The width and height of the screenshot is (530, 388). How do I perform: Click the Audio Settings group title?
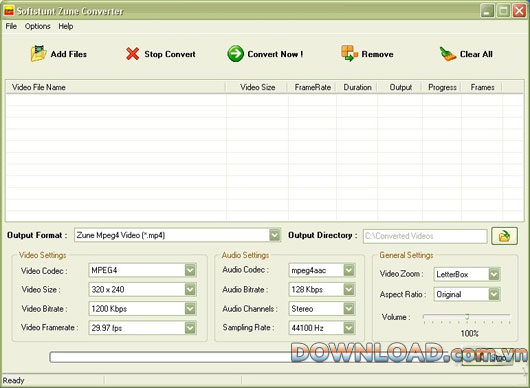pyautogui.click(x=245, y=255)
